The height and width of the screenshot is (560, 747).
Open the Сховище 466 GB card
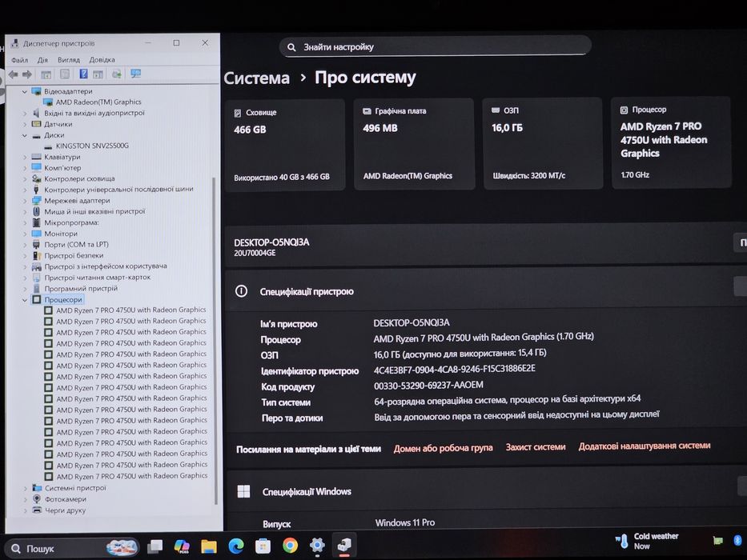[285, 145]
